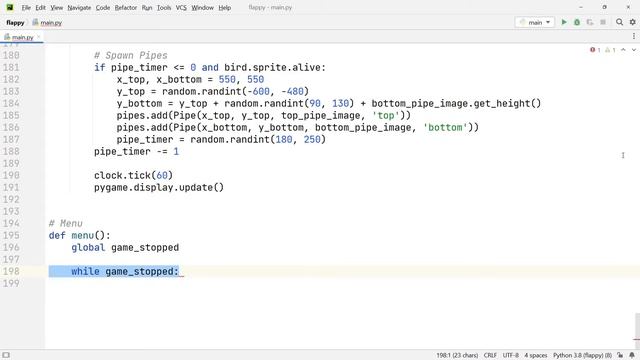Open the IDE settings gear icon
Screen dimensions: 640x360
[x=633, y=22]
